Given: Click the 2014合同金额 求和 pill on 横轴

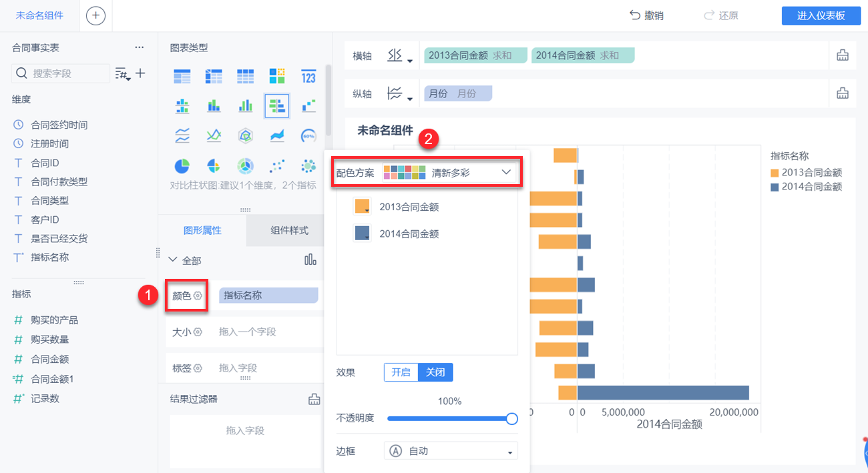Looking at the screenshot, I should tap(583, 55).
